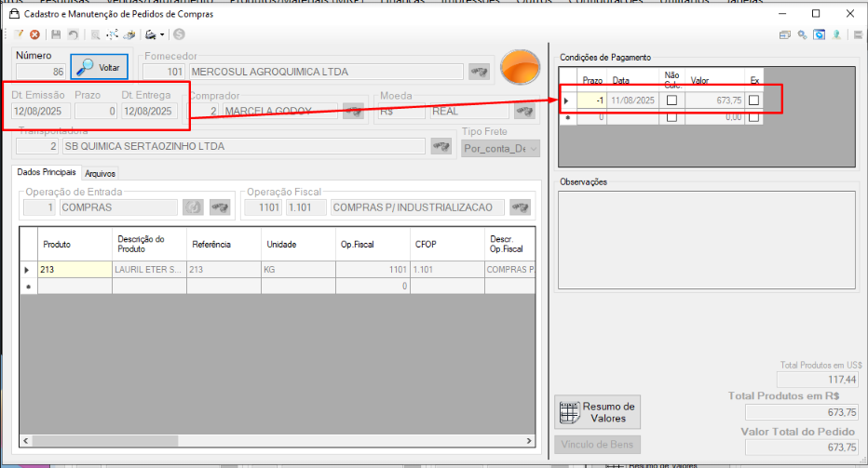Click the Transportadora search binoculars icon
868x468 pixels.
(x=441, y=146)
